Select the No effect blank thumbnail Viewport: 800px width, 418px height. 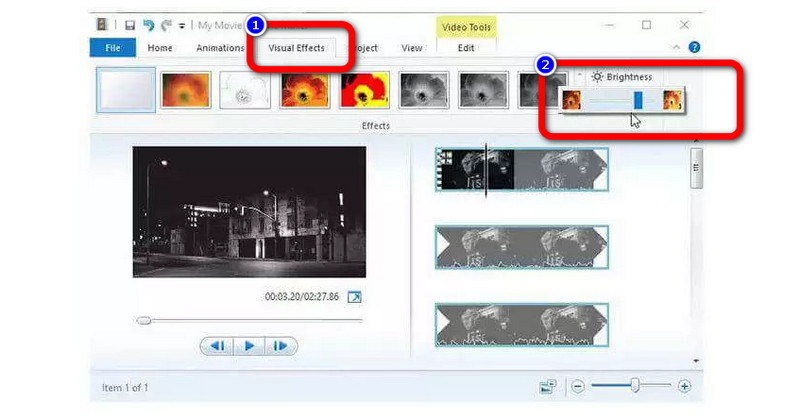pos(126,90)
